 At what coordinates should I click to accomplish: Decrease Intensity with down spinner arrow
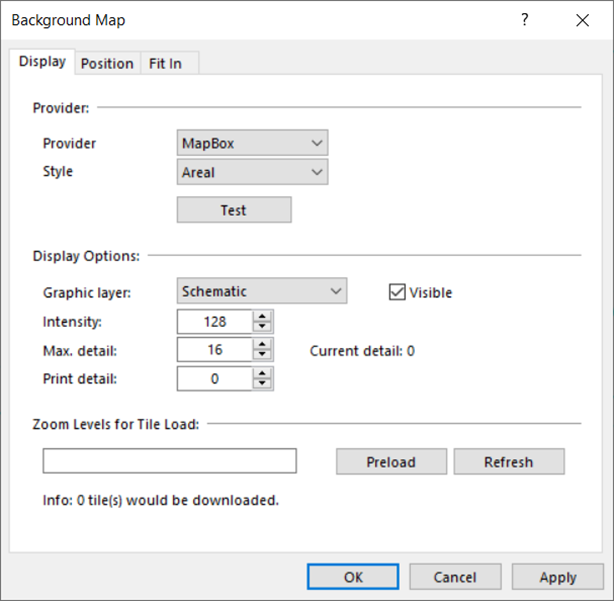pos(262,327)
